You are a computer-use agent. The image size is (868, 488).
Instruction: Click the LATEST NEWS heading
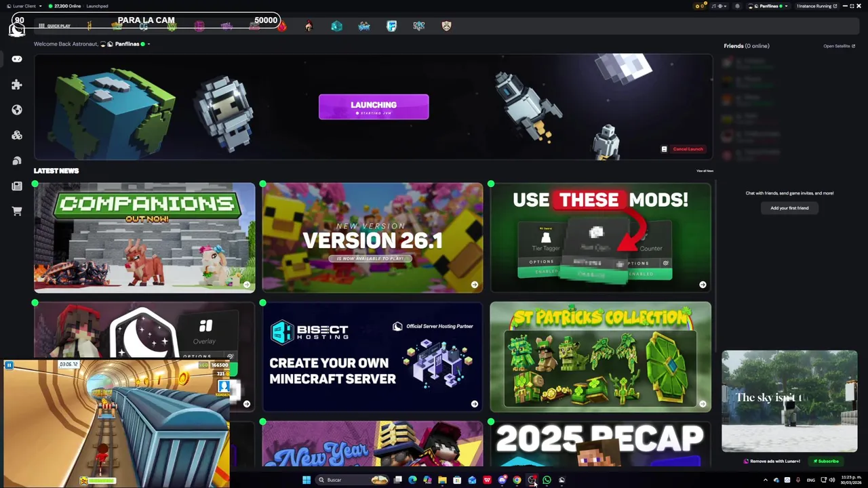(56, 171)
